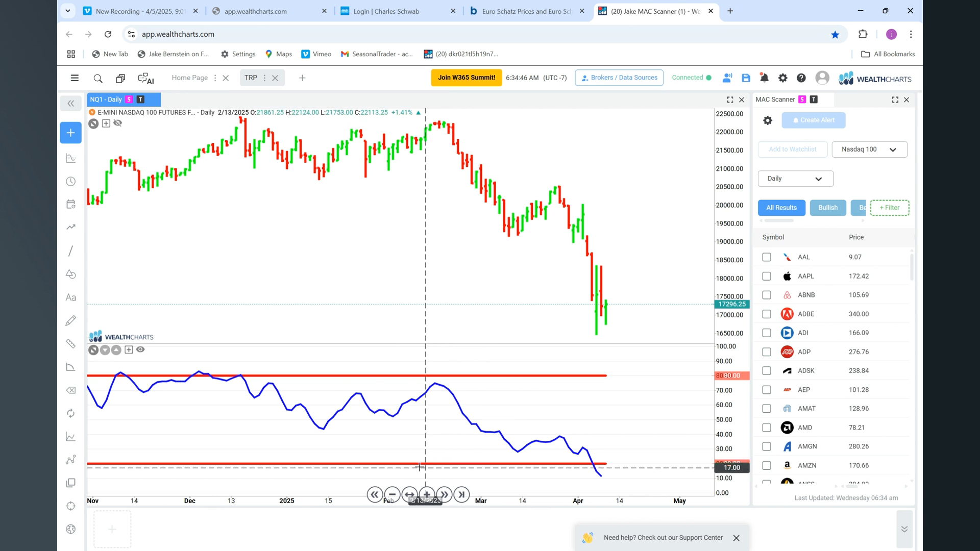This screenshot has width=980, height=551.
Task: Bookmark star icon in address bar
Action: click(x=835, y=34)
